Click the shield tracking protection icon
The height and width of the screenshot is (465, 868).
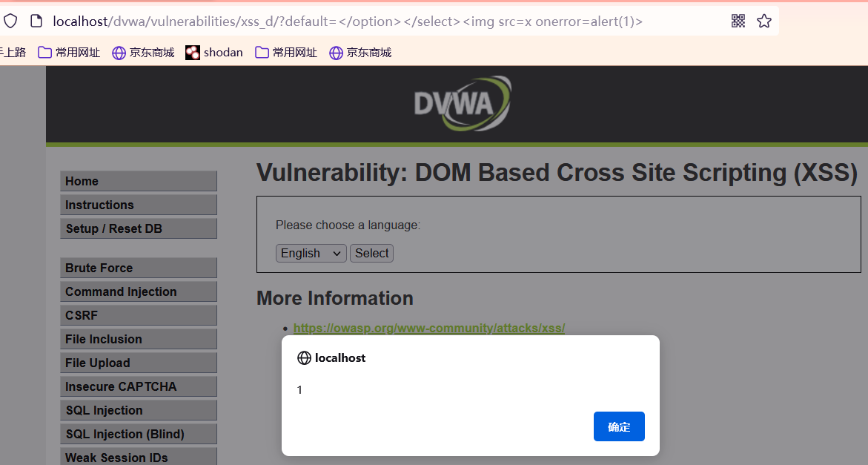[x=10, y=21]
